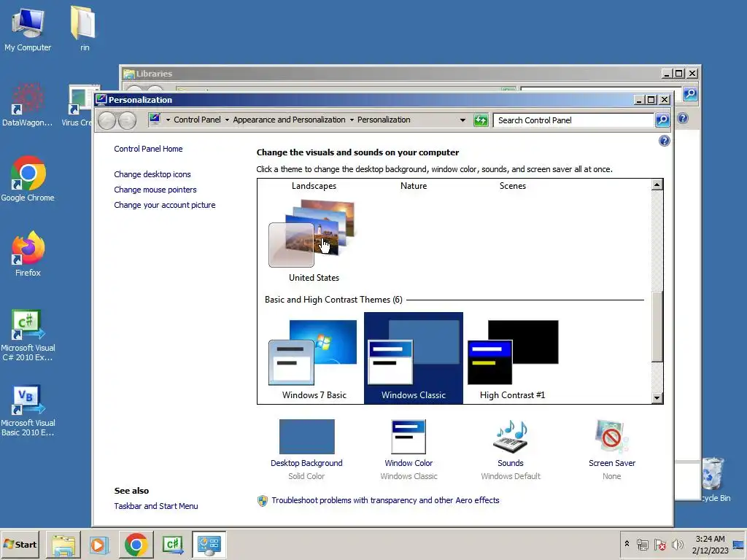Click the Nature theme label

414,186
